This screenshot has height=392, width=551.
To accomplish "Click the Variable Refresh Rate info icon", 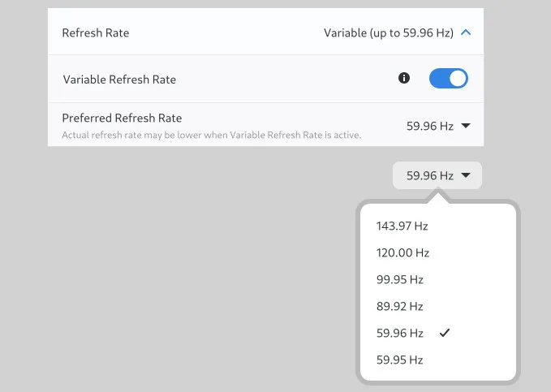I will click(404, 78).
